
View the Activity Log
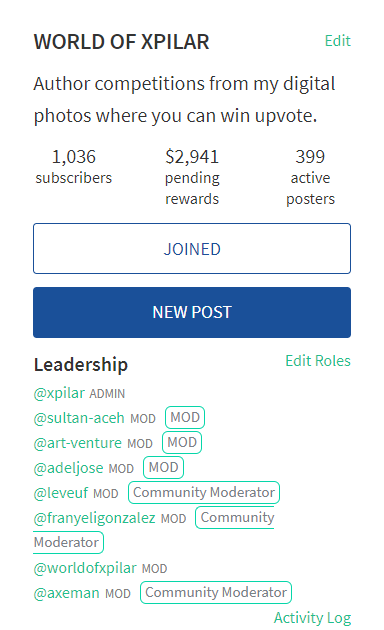tap(312, 618)
